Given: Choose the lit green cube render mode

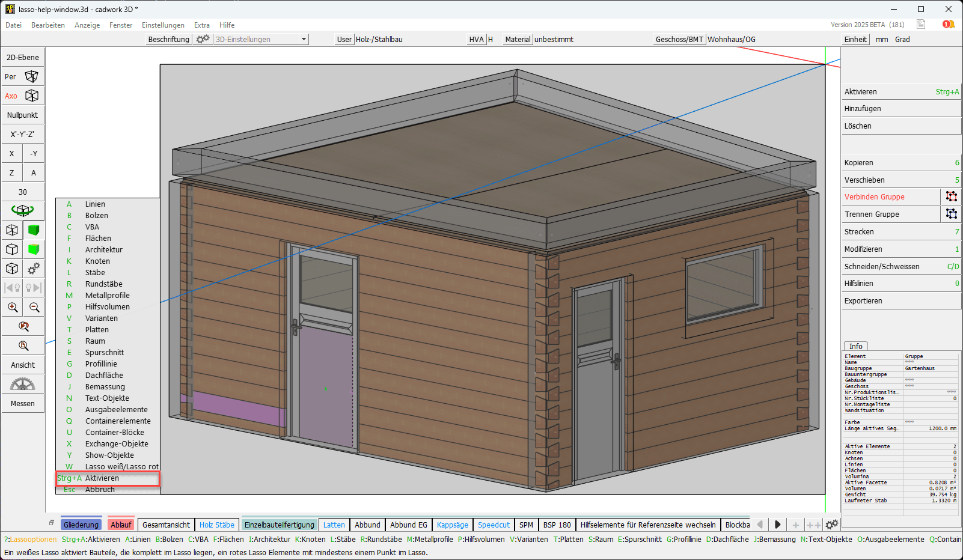Looking at the screenshot, I should 34,249.
